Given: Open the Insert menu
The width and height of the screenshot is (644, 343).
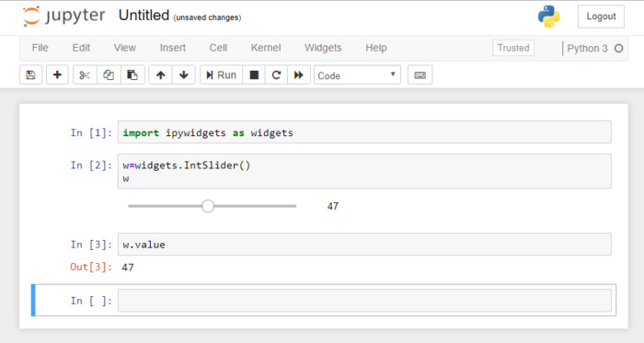Looking at the screenshot, I should [x=173, y=48].
